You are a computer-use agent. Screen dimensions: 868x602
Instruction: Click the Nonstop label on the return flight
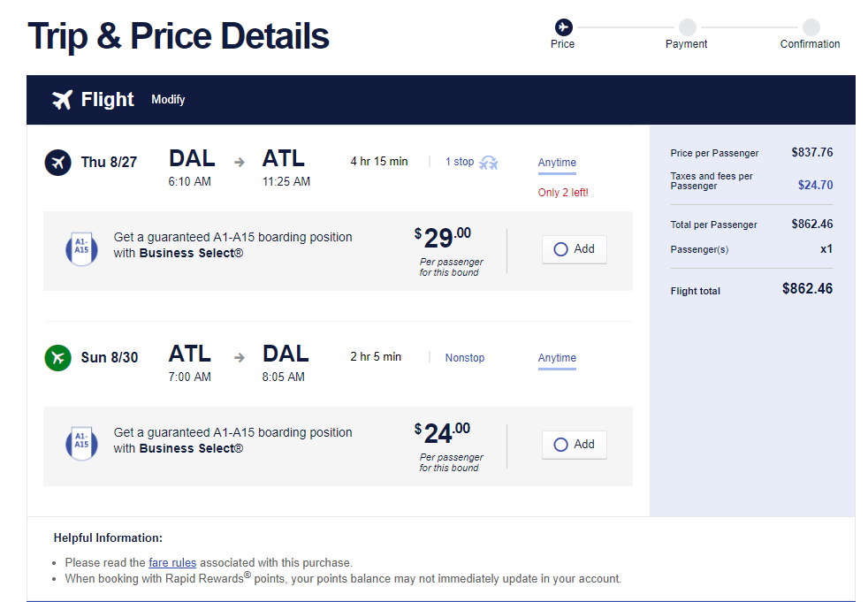click(465, 357)
